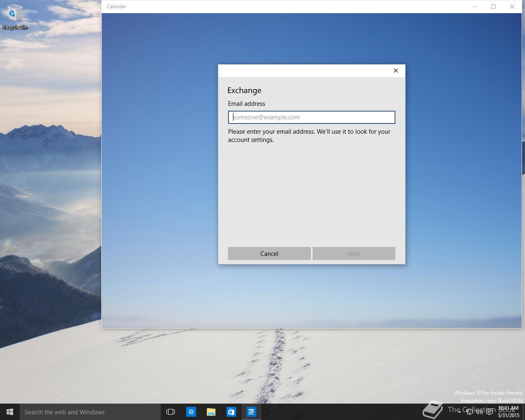Viewport: 525px width, 420px height.
Task: Open the network icon in system tray
Action: [x=470, y=412]
